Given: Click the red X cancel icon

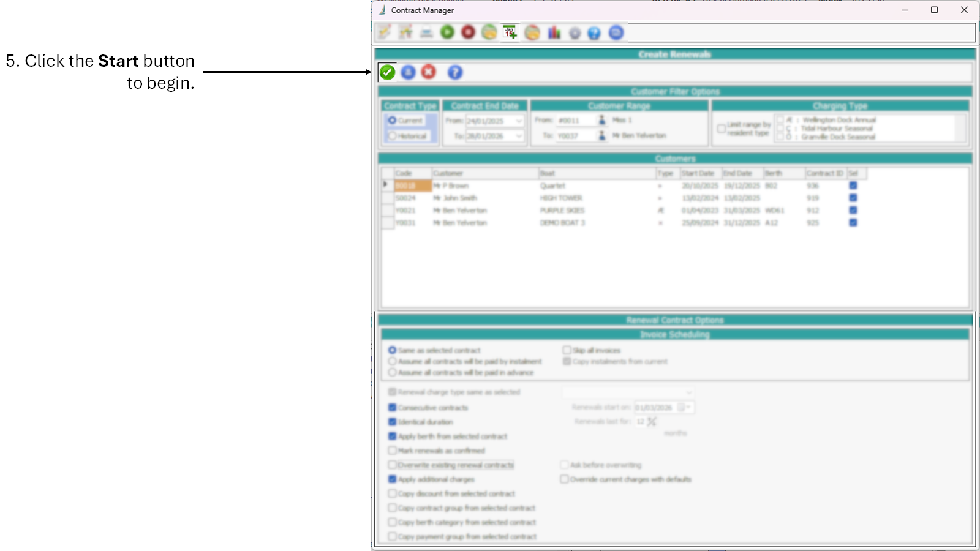Looking at the screenshot, I should click(x=429, y=72).
